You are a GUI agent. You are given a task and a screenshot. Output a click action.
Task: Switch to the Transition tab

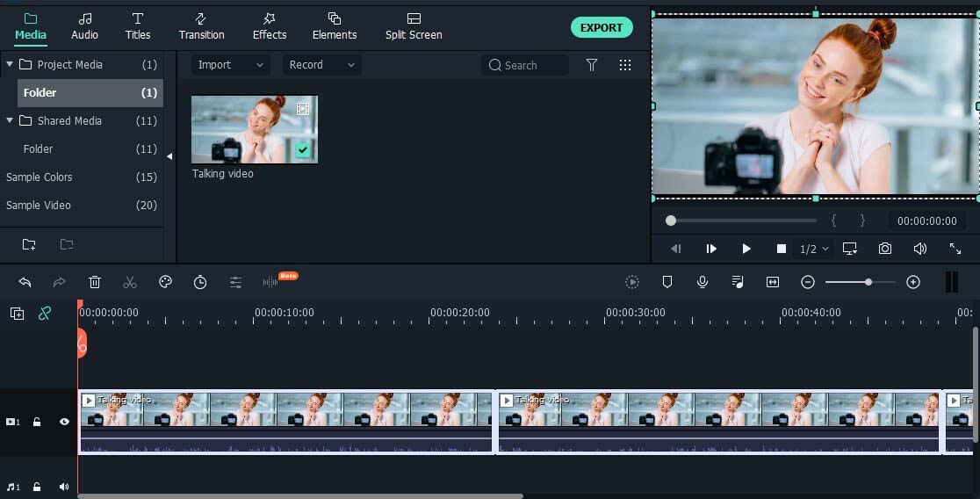[201, 26]
